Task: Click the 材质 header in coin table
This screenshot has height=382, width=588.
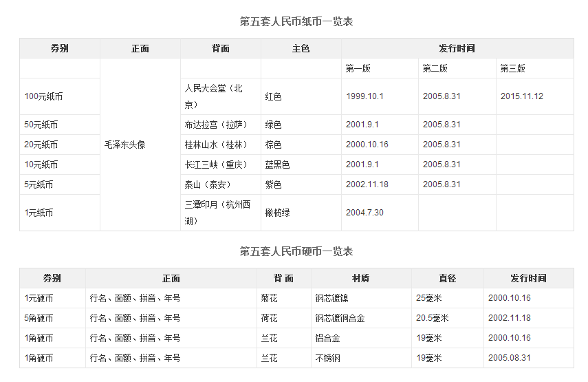Action: [361, 279]
